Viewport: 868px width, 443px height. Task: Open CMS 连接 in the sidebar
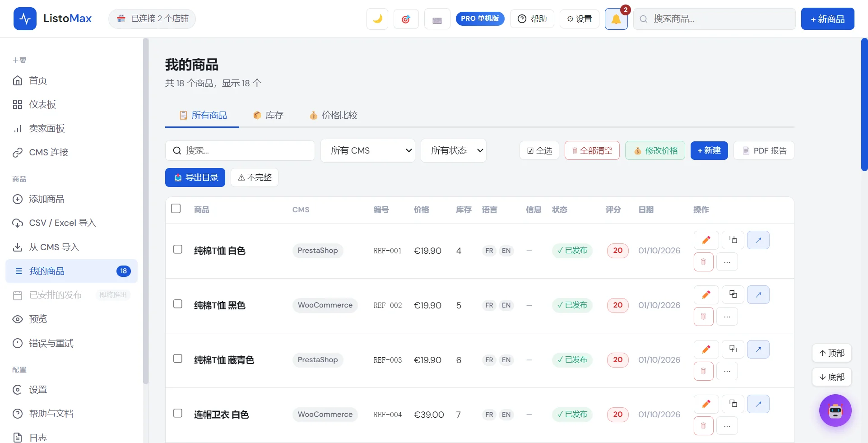pyautogui.click(x=71, y=152)
